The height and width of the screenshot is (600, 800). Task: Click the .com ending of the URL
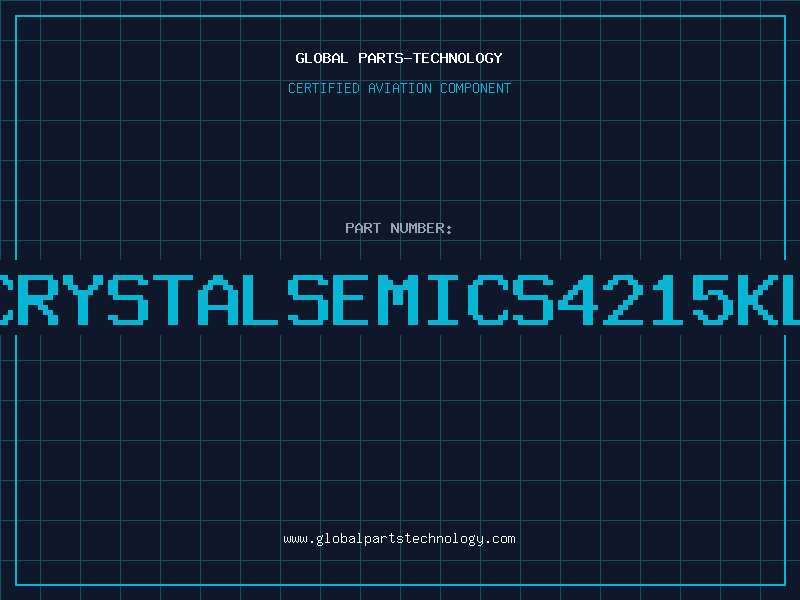499,539
